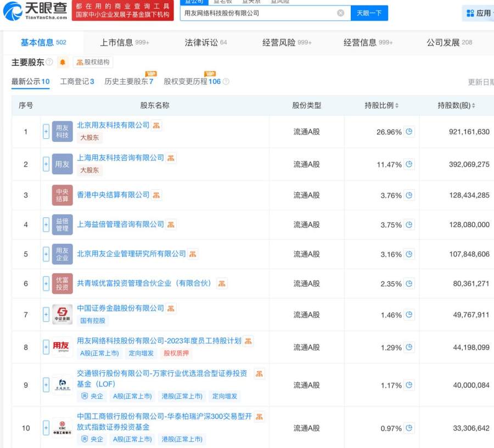The image size is (494, 448).
Task: Open equity structure icon for 交通银行 fund row
Action: click(259, 374)
